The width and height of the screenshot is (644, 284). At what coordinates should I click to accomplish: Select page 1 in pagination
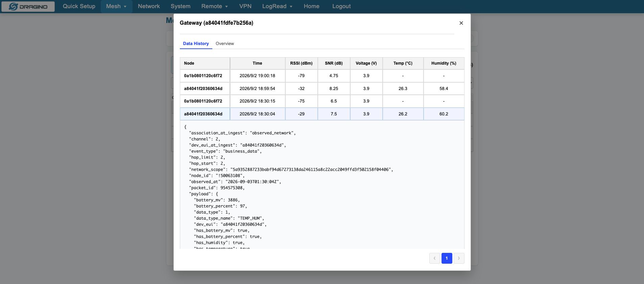[447, 258]
